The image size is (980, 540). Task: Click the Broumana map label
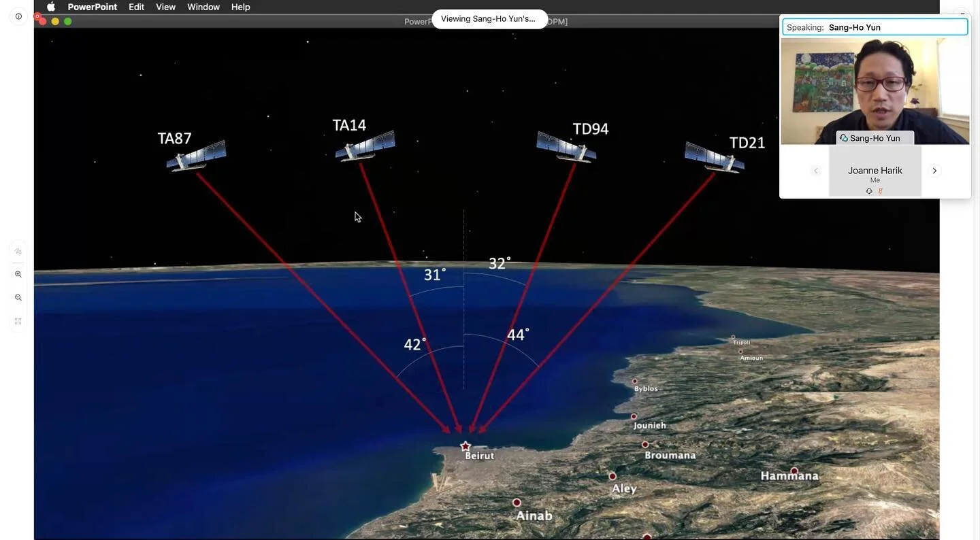pyautogui.click(x=670, y=456)
